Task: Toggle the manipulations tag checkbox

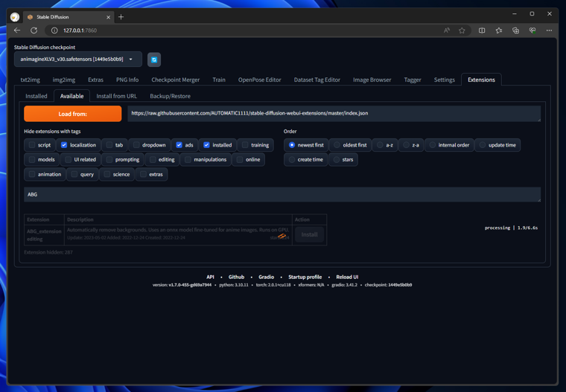Action: tap(188, 159)
